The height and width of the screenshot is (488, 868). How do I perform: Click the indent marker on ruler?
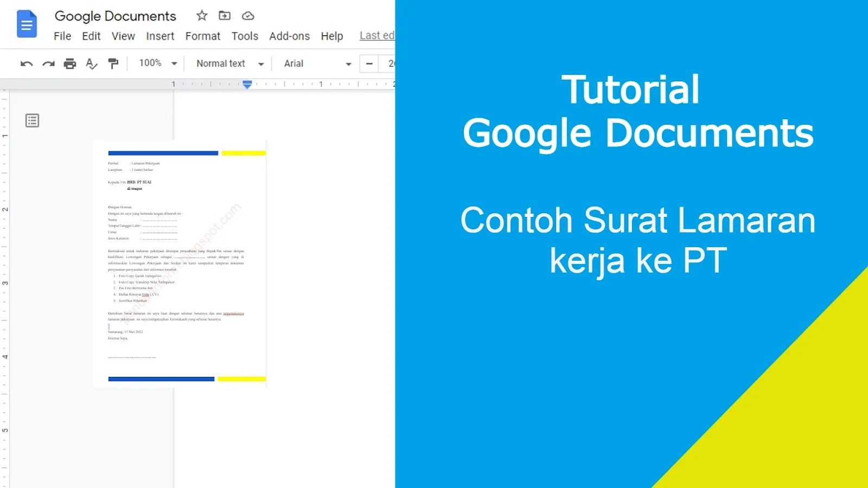coord(247,84)
